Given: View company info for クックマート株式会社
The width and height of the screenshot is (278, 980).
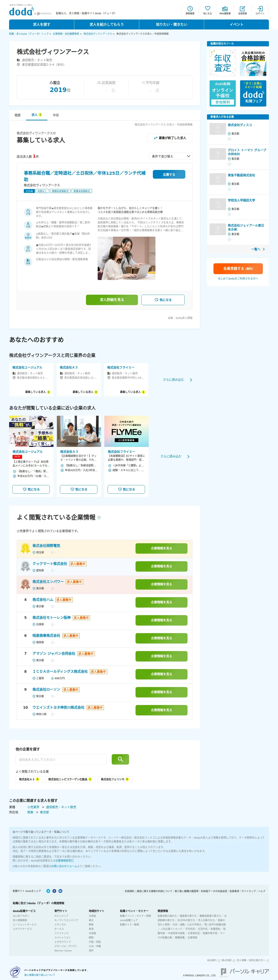Looking at the screenshot, I should [161, 566].
